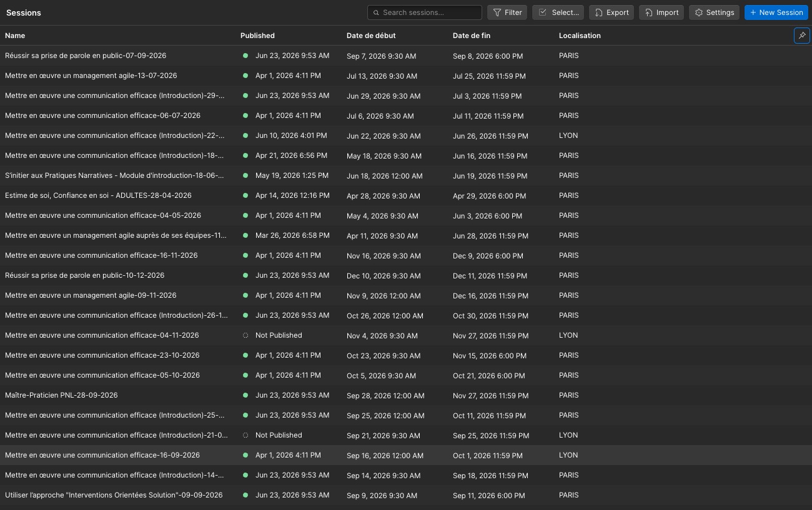This screenshot has height=510, width=812.
Task: Click end date Dec 9, 2026 6:00 PM
Action: pyautogui.click(x=489, y=256)
